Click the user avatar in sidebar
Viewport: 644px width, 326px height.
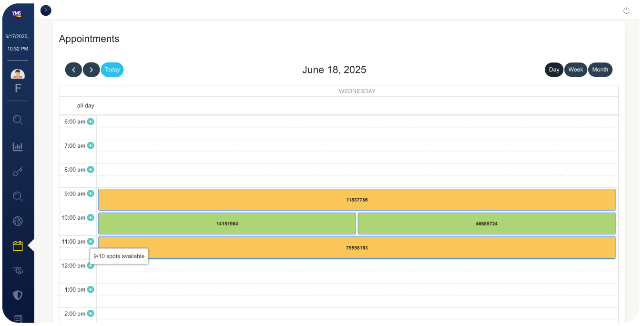(x=18, y=74)
